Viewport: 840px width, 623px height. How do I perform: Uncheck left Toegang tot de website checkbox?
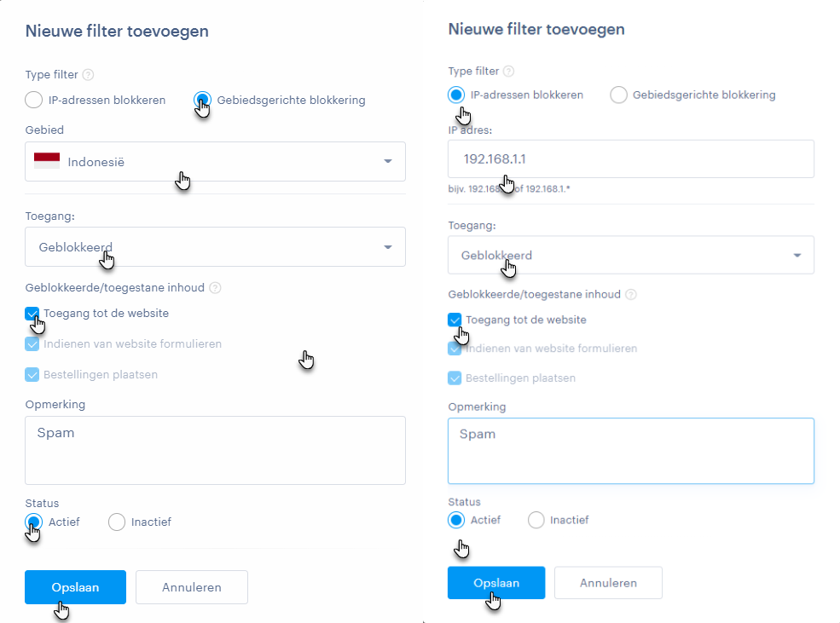32,314
